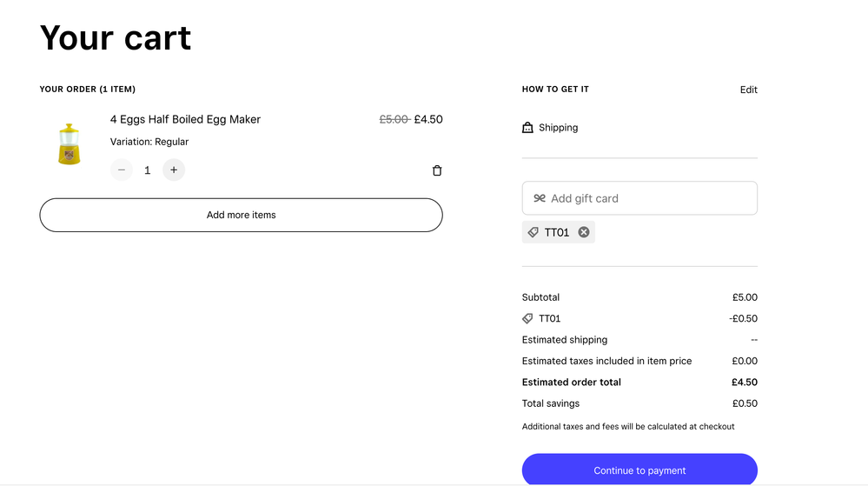Click the shipping box icon
The height and width of the screenshot is (486, 868).
pyautogui.click(x=527, y=128)
